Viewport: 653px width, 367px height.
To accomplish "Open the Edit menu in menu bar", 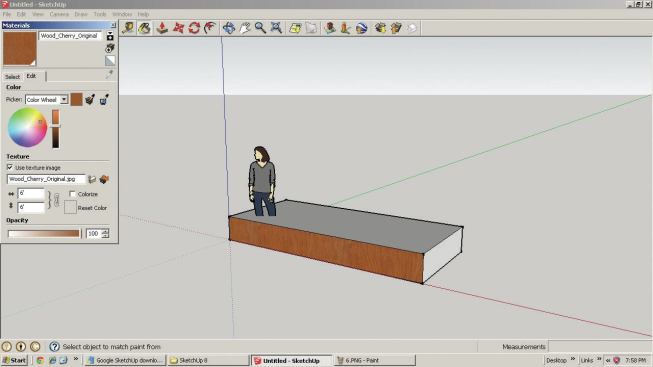I will [21, 14].
